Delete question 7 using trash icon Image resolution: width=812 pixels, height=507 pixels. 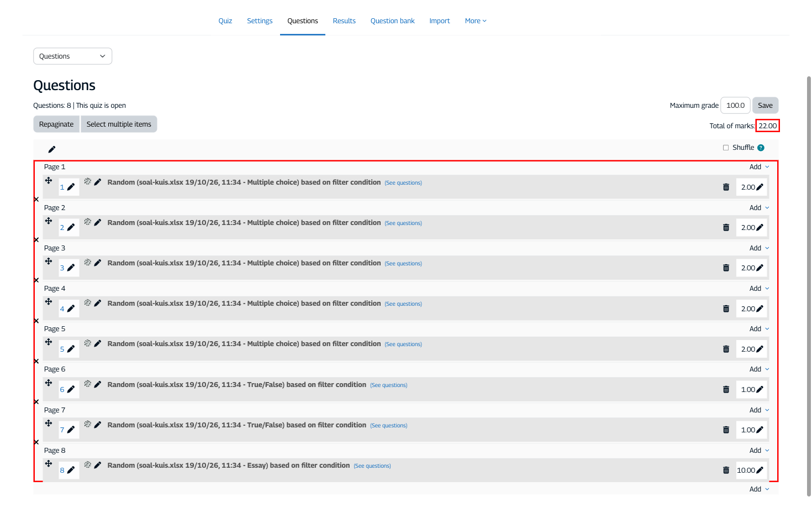(726, 430)
